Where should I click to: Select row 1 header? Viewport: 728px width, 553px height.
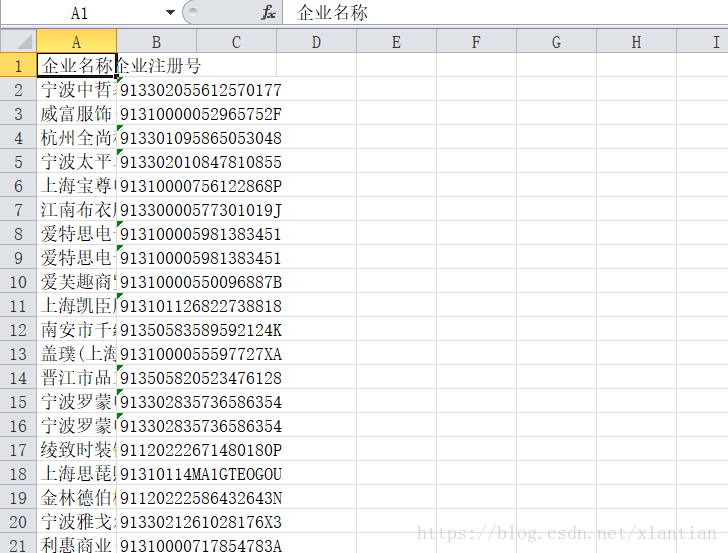point(19,65)
